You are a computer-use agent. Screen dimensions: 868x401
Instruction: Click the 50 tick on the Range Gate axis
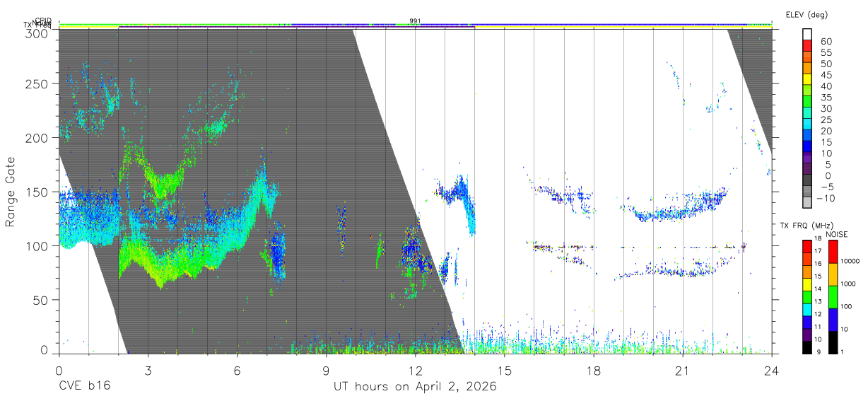[x=41, y=300]
